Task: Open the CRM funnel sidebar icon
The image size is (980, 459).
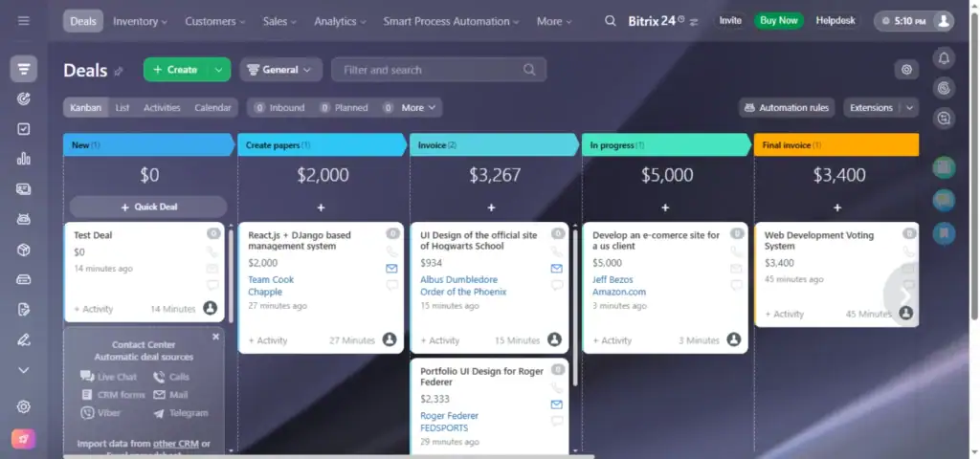Action: coord(24,69)
